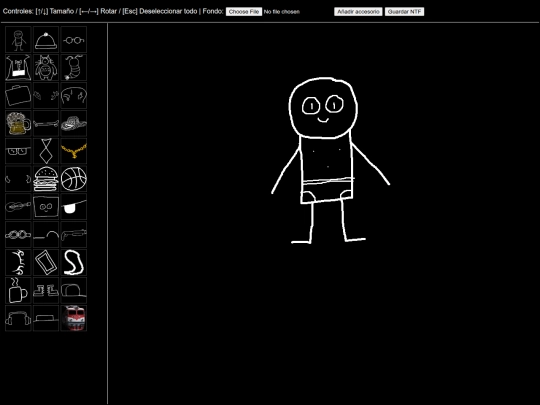Screen dimensions: 540x405
Task: Add the beanie hat accessory
Action: tap(46, 40)
